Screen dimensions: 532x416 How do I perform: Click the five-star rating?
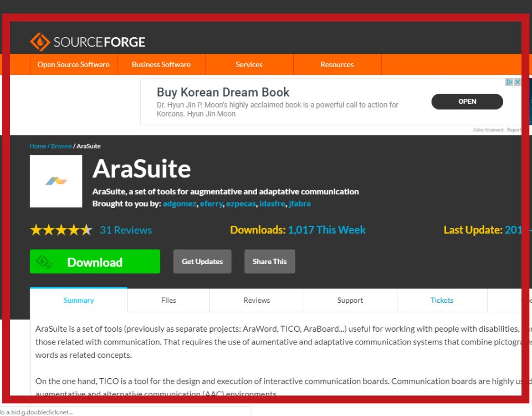click(61, 230)
